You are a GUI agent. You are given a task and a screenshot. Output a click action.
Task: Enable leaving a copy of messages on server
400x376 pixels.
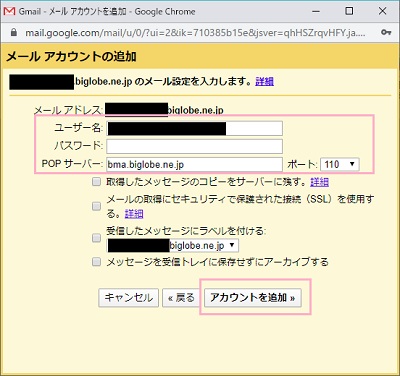point(96,182)
